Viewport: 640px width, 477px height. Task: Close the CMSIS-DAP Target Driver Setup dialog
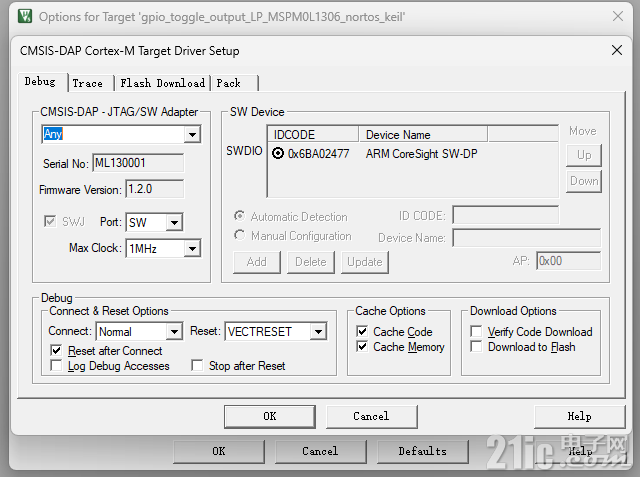pos(617,50)
